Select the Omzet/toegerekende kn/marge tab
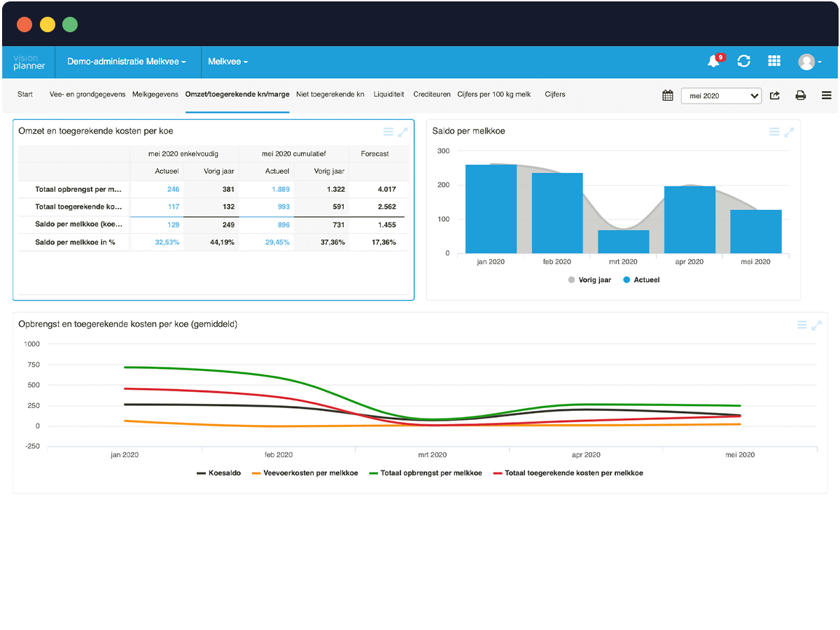This screenshot has width=840, height=630. tap(237, 94)
